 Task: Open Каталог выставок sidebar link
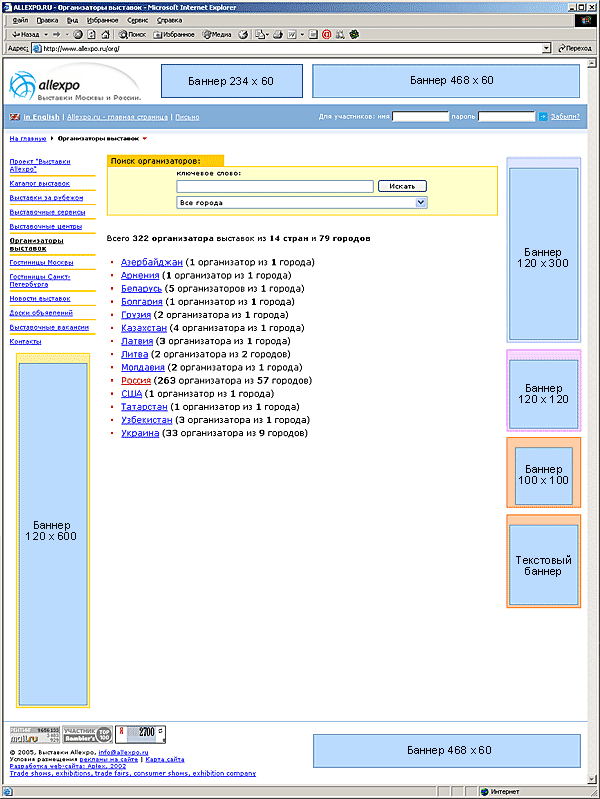tap(40, 183)
